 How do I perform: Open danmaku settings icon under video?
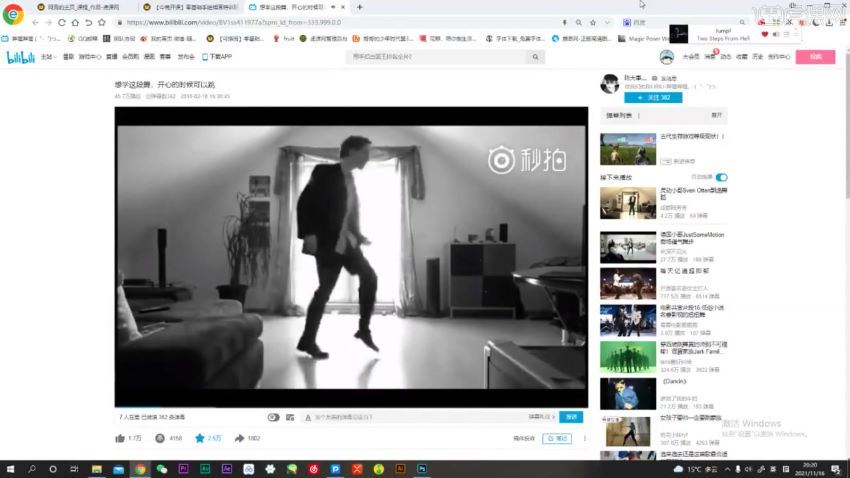tap(290, 417)
